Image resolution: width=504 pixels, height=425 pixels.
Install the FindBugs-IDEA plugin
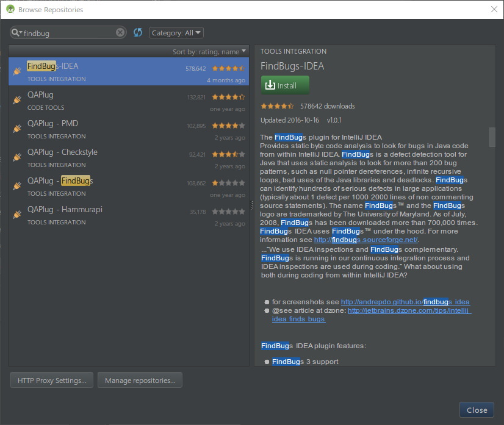click(285, 85)
